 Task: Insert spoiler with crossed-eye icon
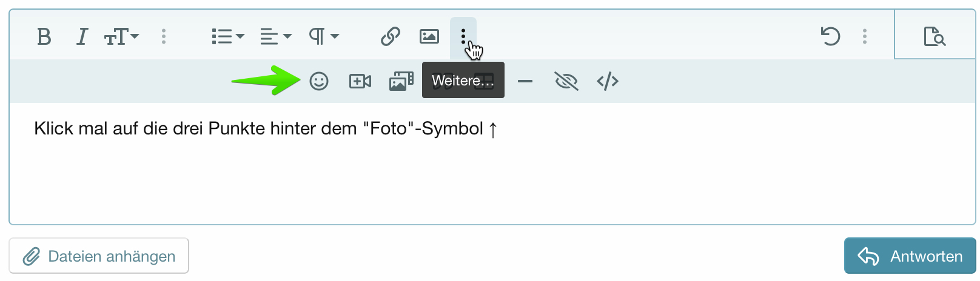(566, 81)
